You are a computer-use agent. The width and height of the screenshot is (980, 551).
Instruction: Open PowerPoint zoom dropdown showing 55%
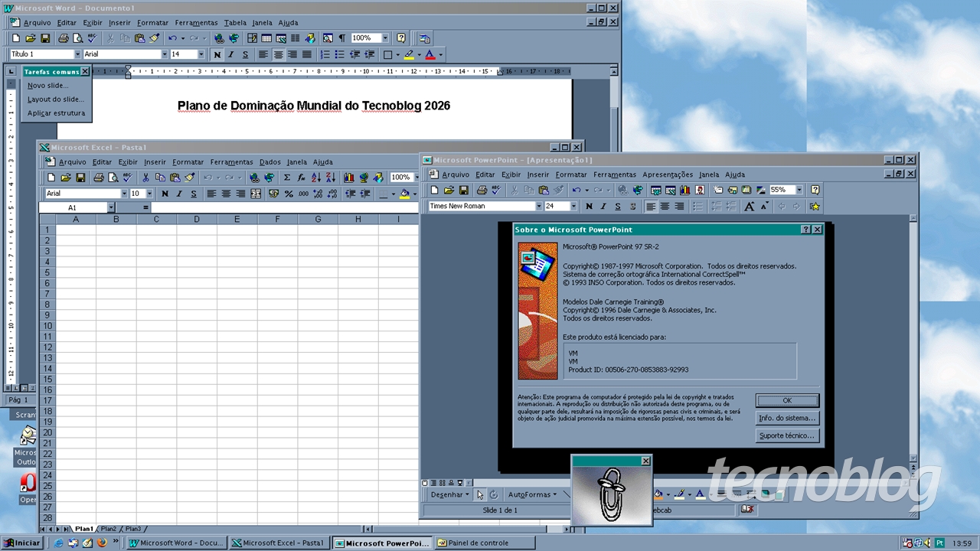point(799,190)
